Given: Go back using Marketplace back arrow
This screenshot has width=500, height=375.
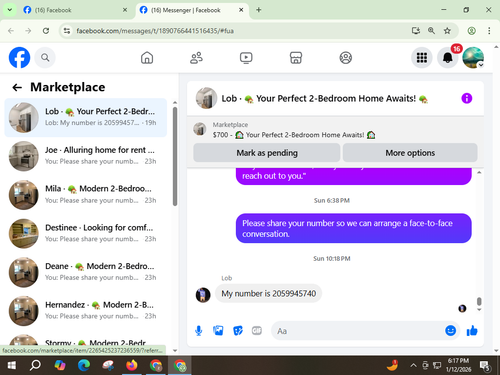Looking at the screenshot, I should [x=17, y=87].
